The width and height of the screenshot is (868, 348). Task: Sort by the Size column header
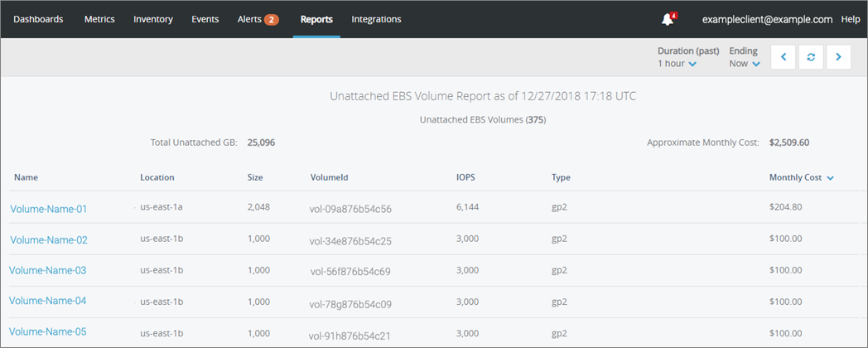coord(255,178)
